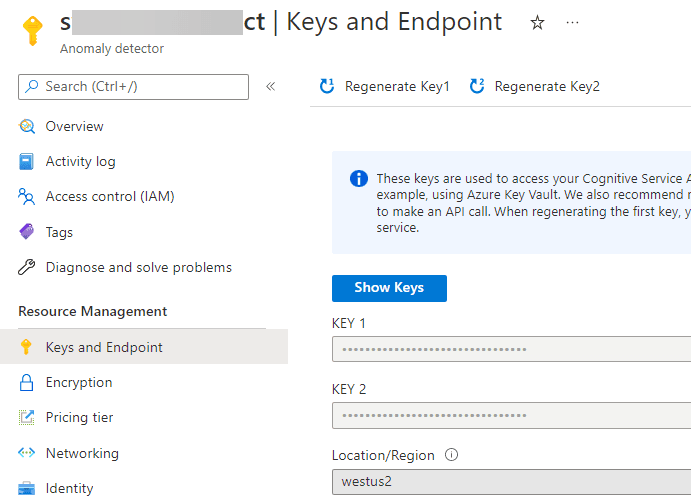691x504 pixels.
Task: Click the KEY 1 label
Action: (349, 323)
